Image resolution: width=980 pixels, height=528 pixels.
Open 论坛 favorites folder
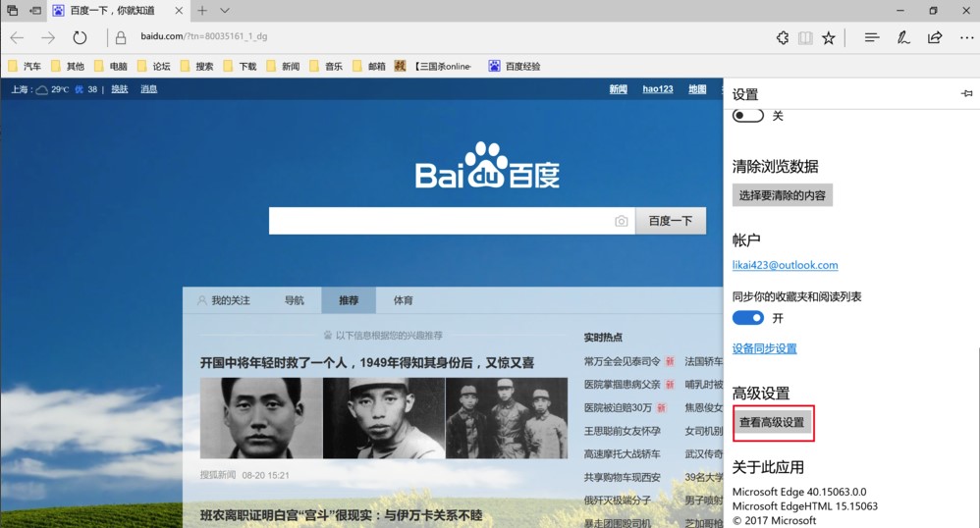(x=154, y=66)
